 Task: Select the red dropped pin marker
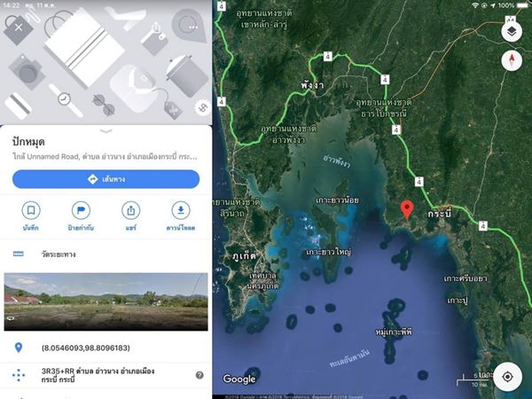(407, 209)
